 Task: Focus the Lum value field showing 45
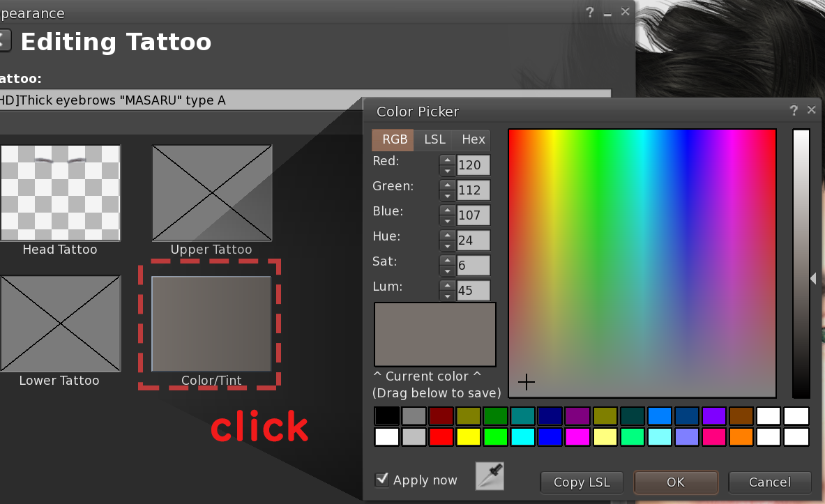tap(473, 291)
